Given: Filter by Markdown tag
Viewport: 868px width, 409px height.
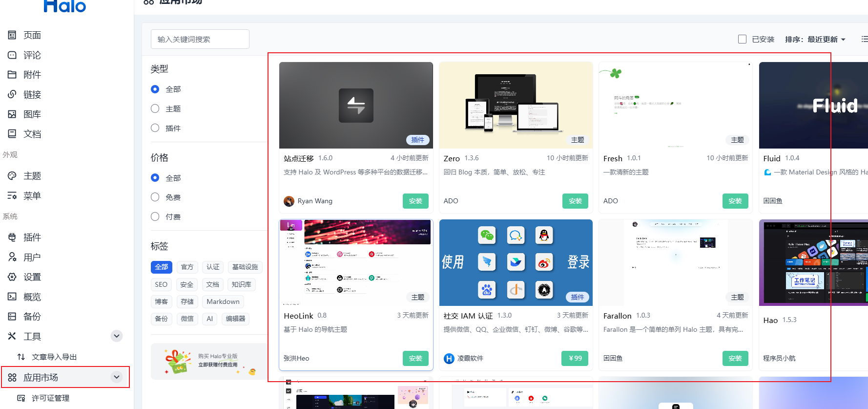Looking at the screenshot, I should pos(223,301).
